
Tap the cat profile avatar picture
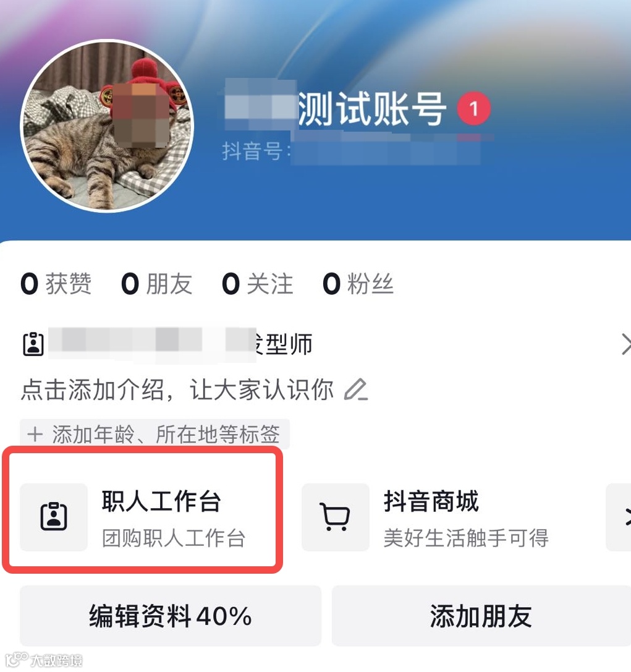coord(107,125)
